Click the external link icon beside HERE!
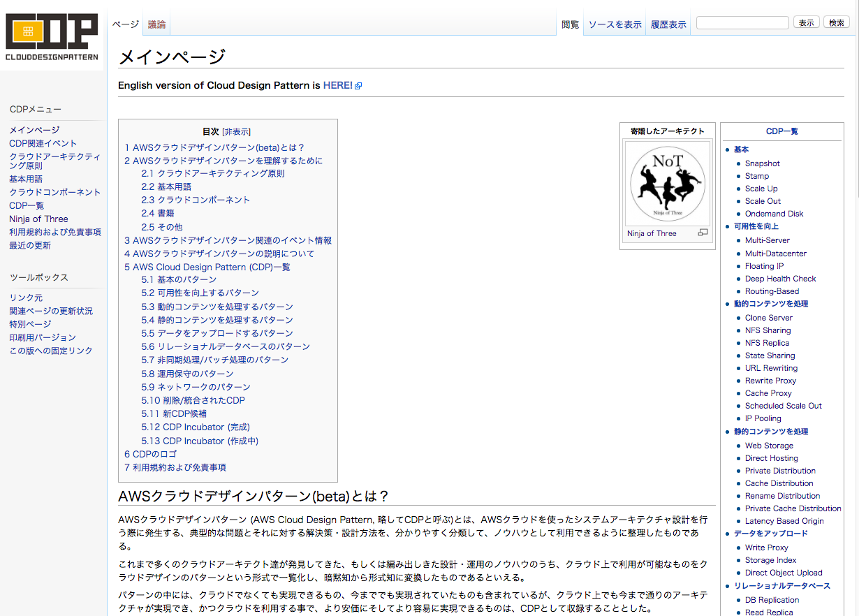 (x=358, y=86)
